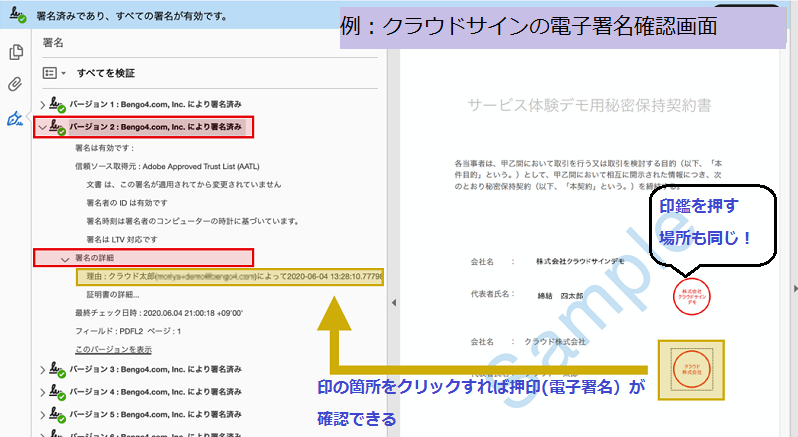The image size is (798, 437).
Task: Click the signature icon for バージョン 5
Action: [56, 411]
